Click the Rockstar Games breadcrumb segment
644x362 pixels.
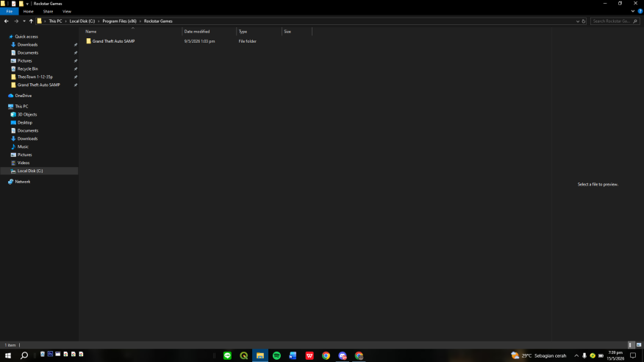coord(158,21)
